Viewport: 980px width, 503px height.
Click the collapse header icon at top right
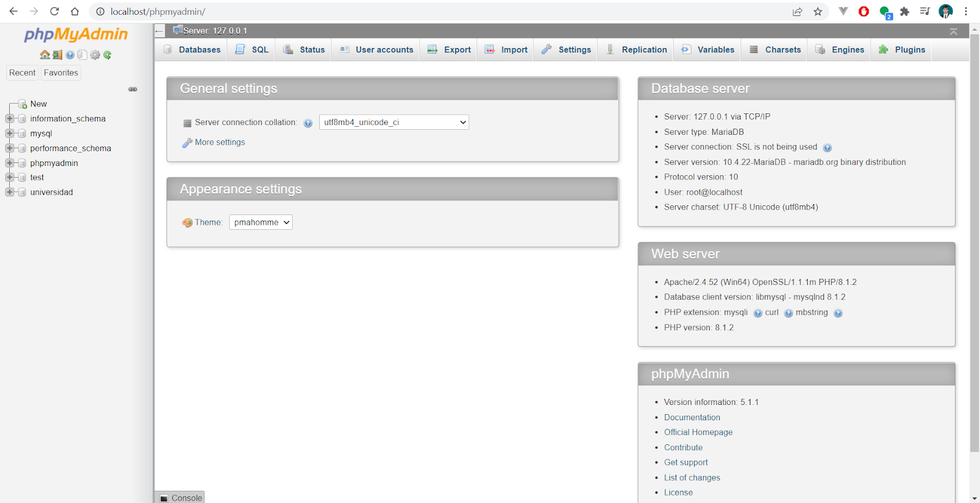[954, 31]
